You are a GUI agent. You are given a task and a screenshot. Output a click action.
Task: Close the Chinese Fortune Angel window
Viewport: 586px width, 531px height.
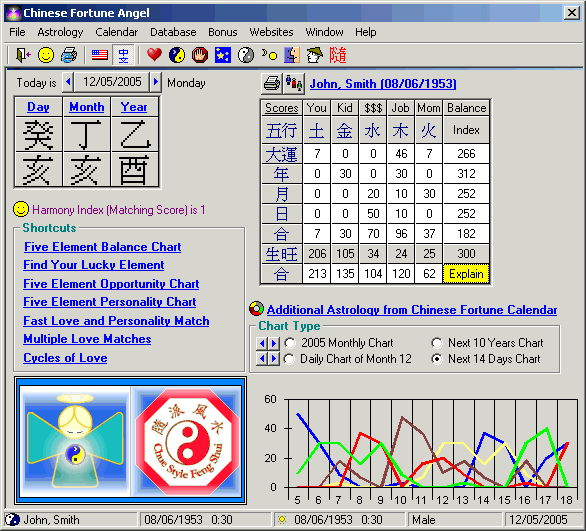[x=572, y=13]
